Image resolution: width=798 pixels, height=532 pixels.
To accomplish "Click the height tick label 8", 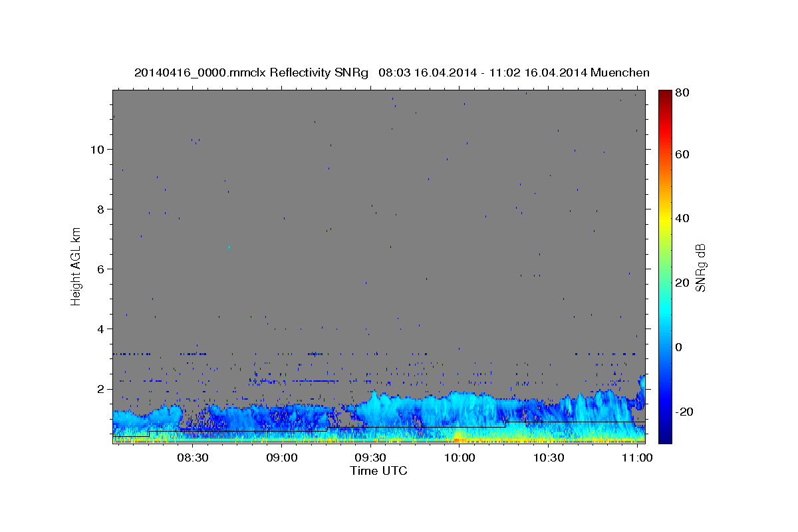I will click(x=101, y=209).
